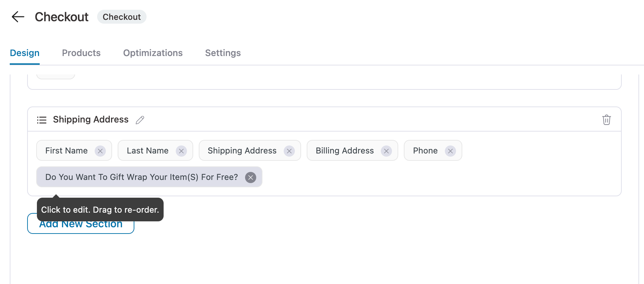Switch to the Products tab

tap(81, 53)
